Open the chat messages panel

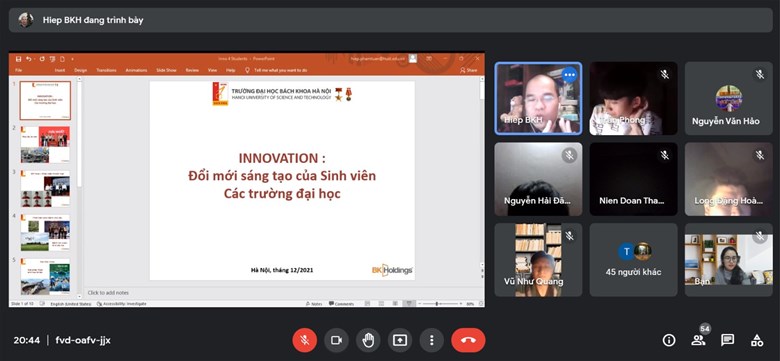[x=727, y=340]
